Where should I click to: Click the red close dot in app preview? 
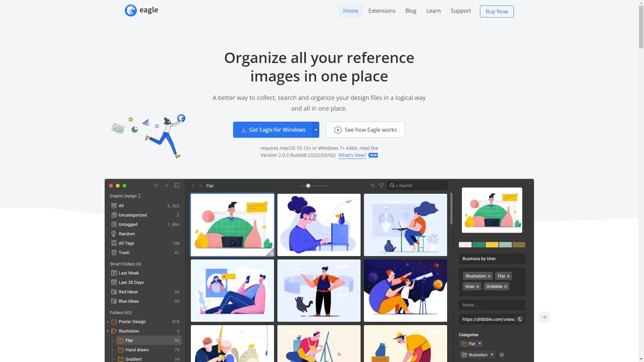111,186
